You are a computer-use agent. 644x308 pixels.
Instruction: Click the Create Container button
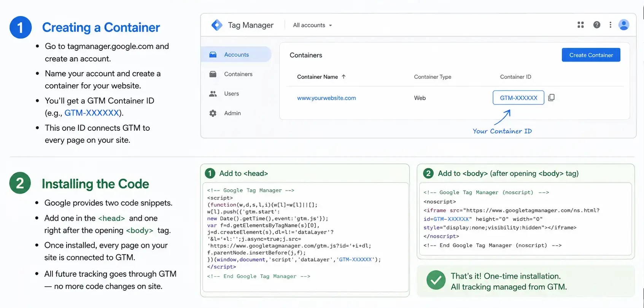click(x=591, y=55)
